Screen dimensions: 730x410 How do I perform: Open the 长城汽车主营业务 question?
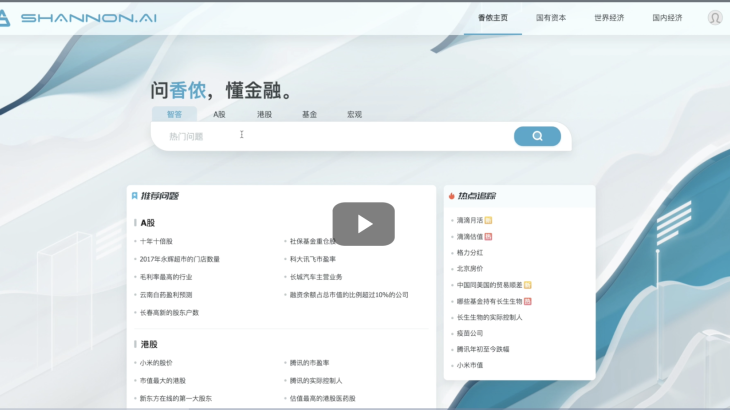point(316,277)
